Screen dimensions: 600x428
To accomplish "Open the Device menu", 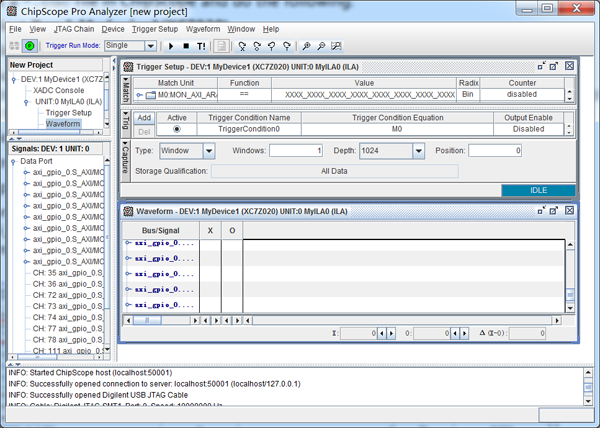I will (113, 29).
